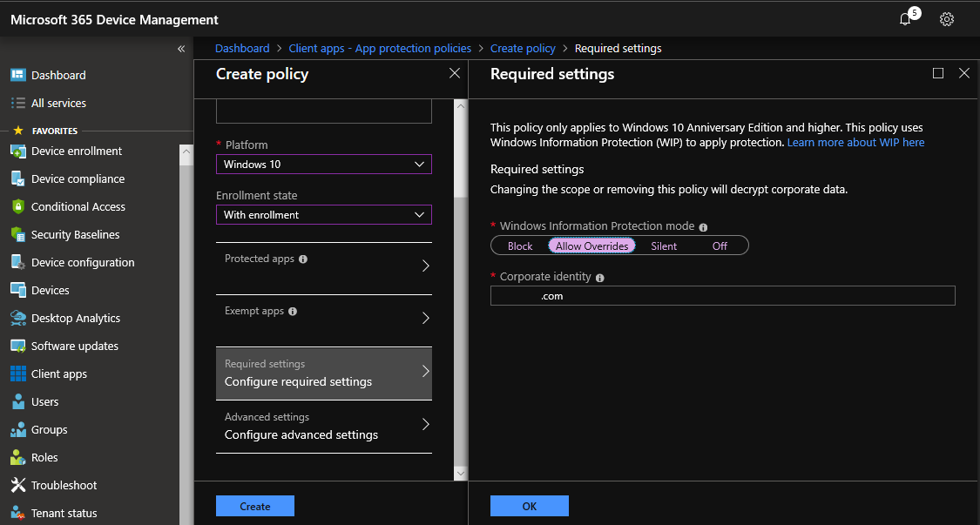
Task: Open the notifications bell
Action: coord(905,19)
